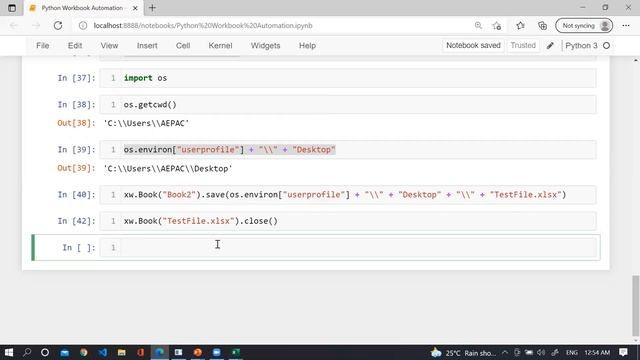Click into the os.getcwd() cell
Screen dimensions: 640x360
coord(348,104)
